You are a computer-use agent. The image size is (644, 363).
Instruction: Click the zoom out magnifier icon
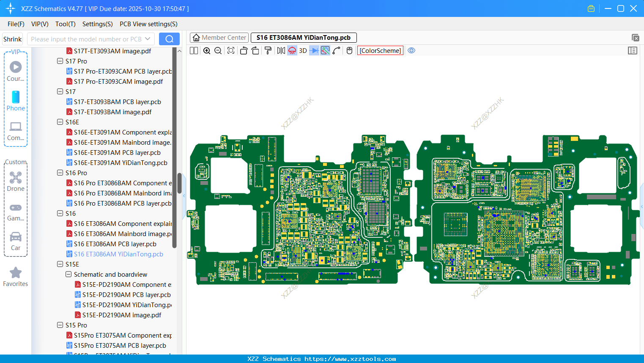click(218, 51)
